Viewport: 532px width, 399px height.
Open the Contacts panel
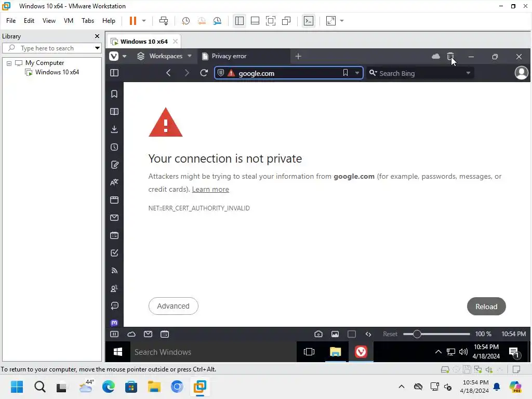pos(114,288)
